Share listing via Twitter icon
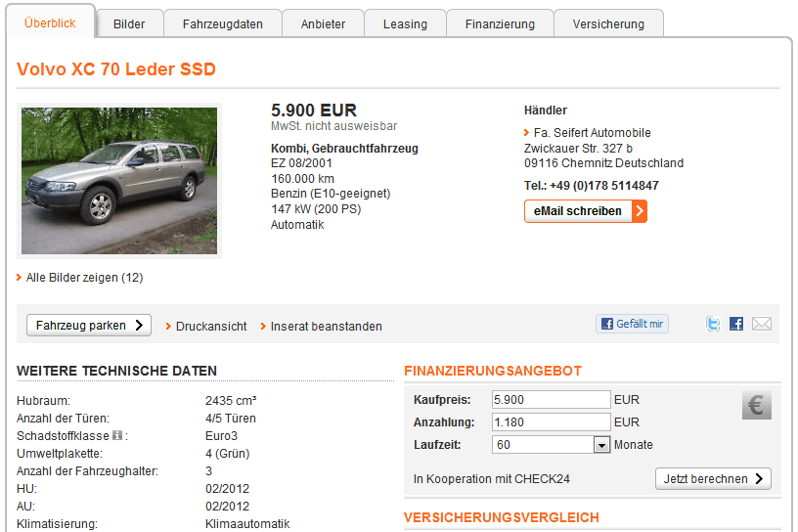 click(x=713, y=324)
